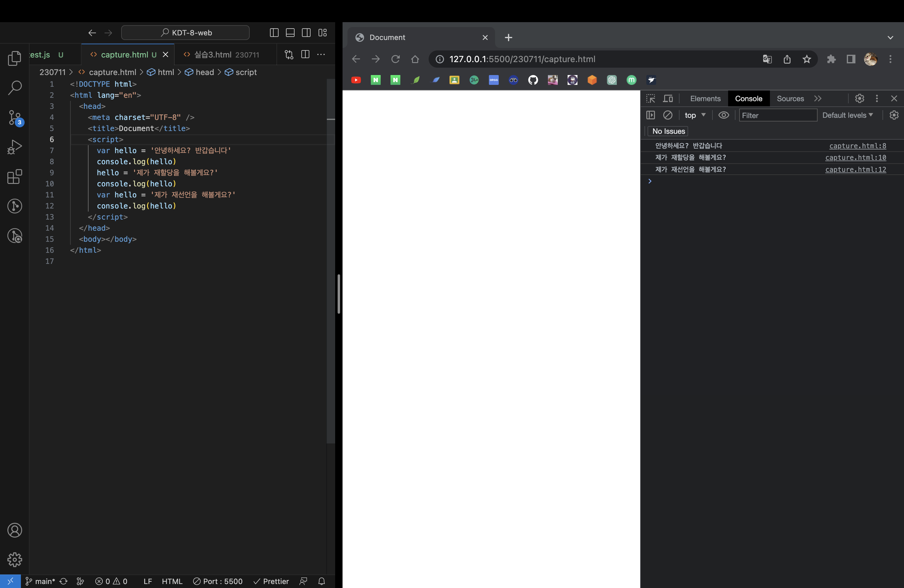Go back in VS Code navigation
Viewport: 904px width, 588px height.
click(x=92, y=33)
